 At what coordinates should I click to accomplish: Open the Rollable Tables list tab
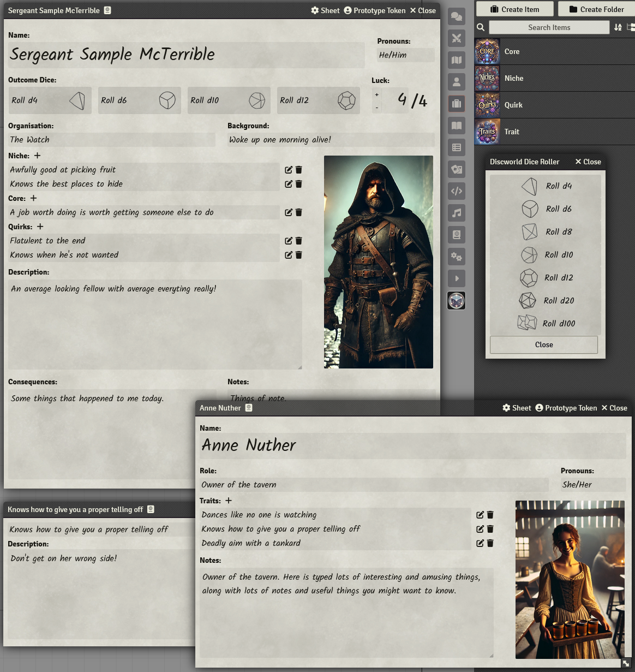457,147
